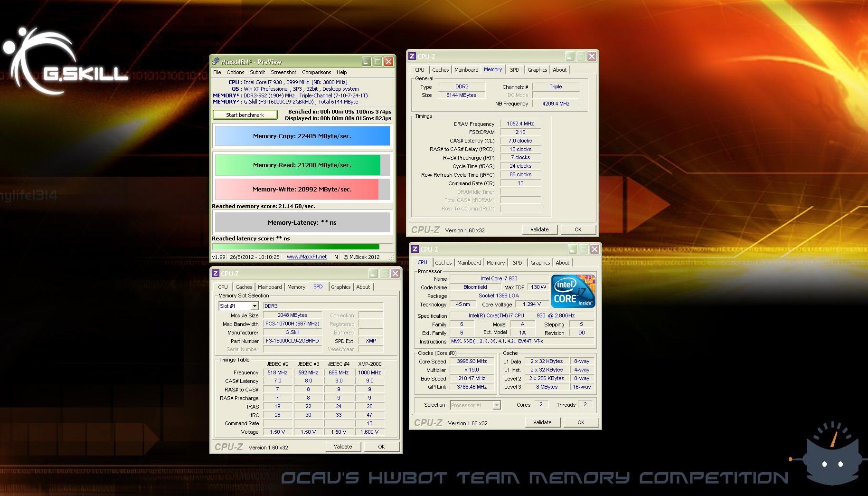Image resolution: width=868 pixels, height=496 pixels.
Task: Open the Submit menu in MaxxMEM²
Action: coord(257,72)
